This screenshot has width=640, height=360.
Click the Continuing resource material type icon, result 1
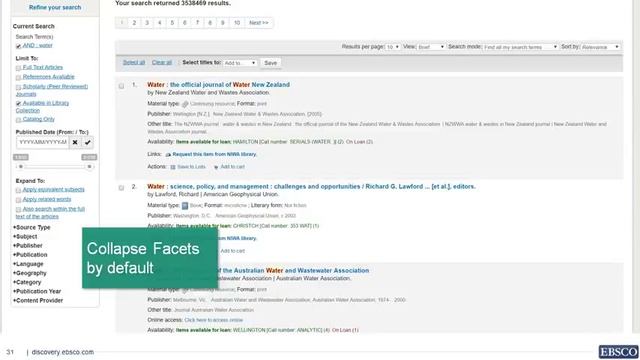185,104
